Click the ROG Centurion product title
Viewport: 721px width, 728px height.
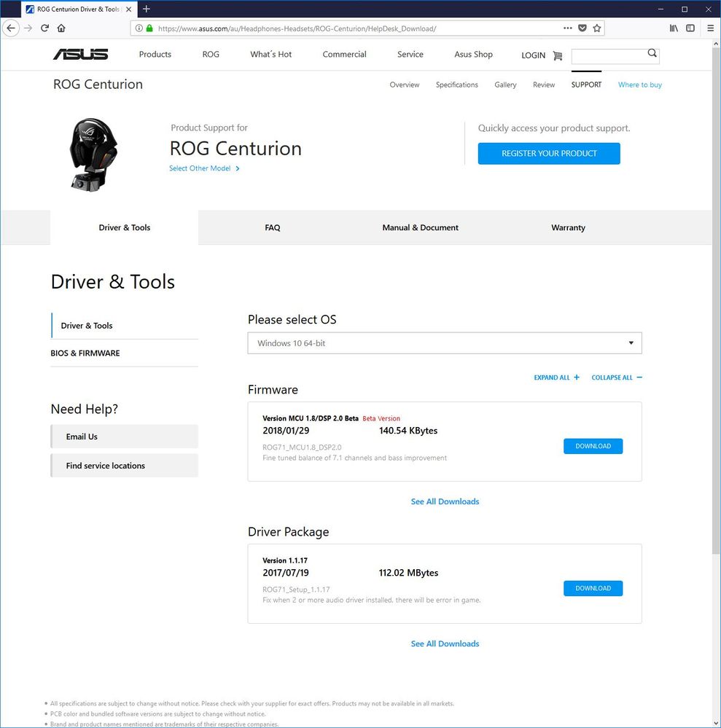tap(235, 149)
